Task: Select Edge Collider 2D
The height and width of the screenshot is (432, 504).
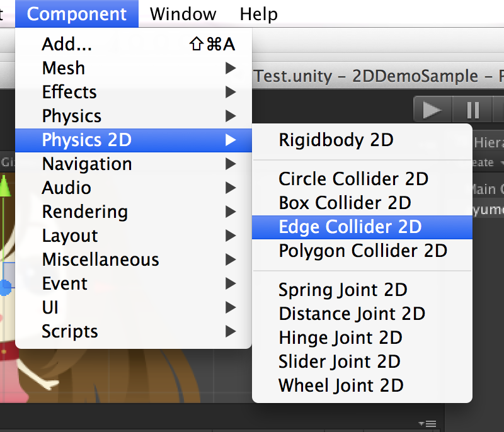Action: click(350, 227)
